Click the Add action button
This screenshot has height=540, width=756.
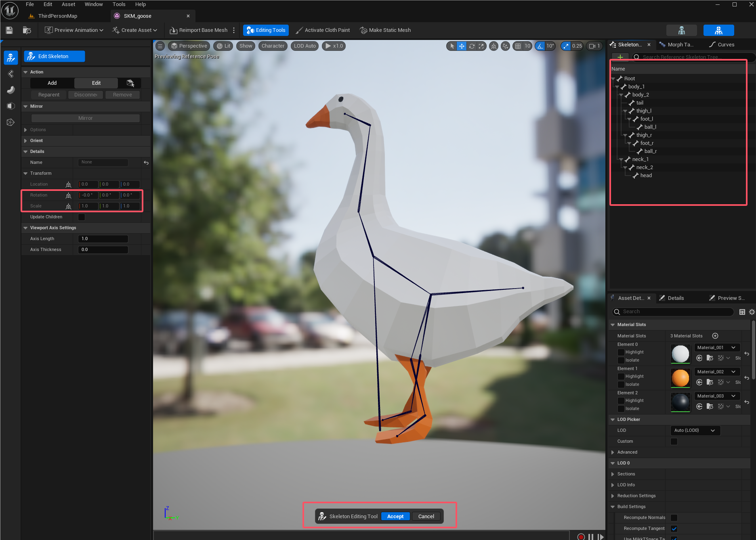(x=52, y=83)
